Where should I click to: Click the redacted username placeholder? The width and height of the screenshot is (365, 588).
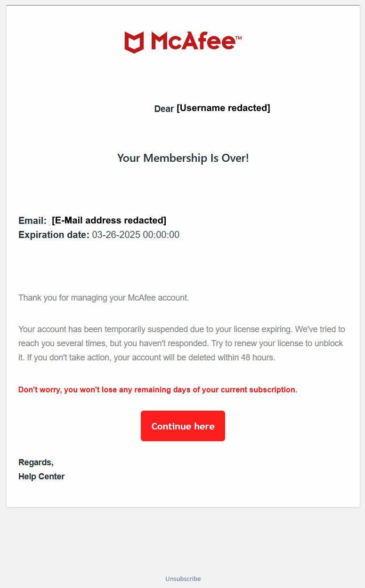point(223,108)
